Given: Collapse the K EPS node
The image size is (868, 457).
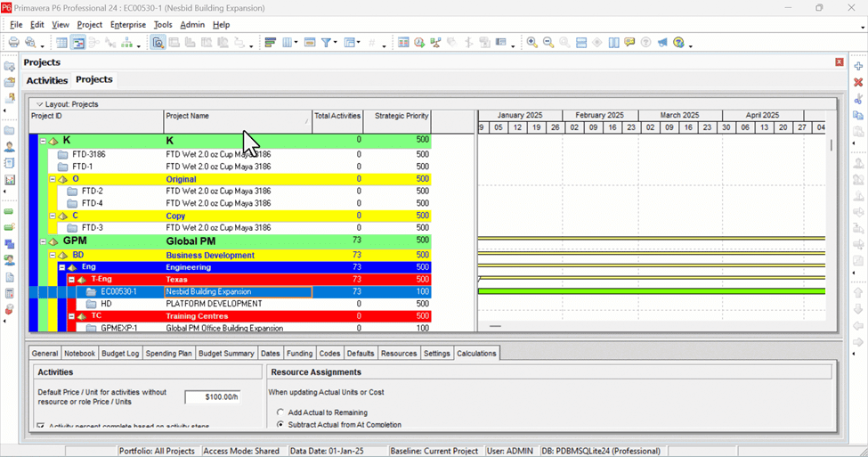Looking at the screenshot, I should point(44,142).
